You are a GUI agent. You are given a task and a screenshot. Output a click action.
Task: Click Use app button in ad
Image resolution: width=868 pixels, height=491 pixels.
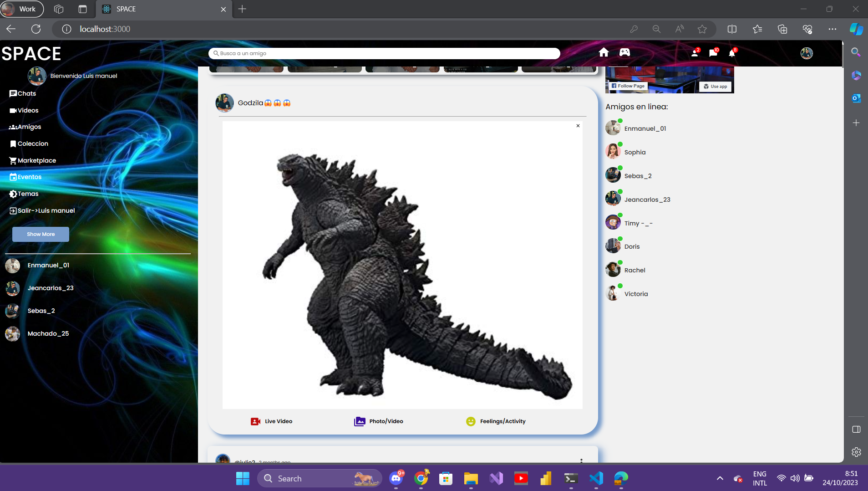point(716,86)
